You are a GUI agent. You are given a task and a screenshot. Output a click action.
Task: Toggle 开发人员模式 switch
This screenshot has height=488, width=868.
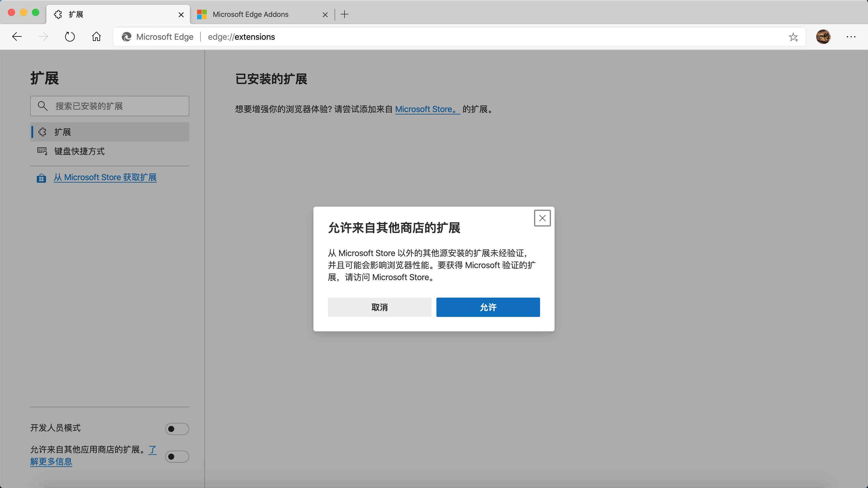[177, 429]
